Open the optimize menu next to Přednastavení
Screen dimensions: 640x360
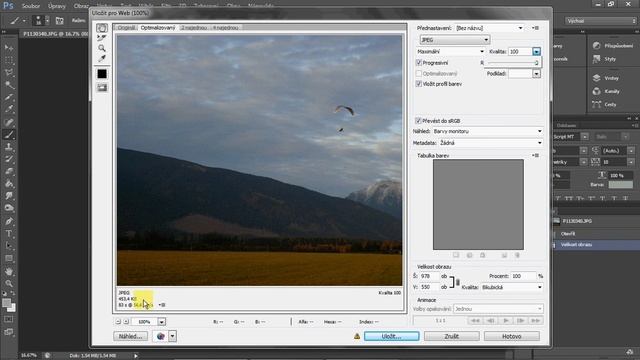click(536, 28)
